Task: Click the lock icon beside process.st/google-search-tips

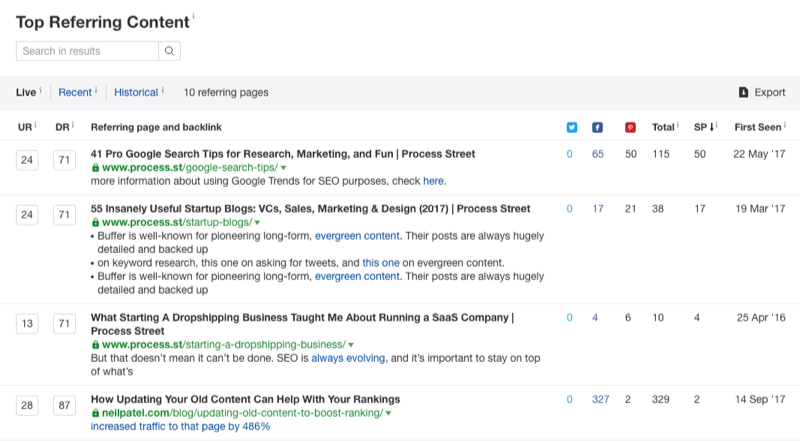Action: pyautogui.click(x=95, y=167)
